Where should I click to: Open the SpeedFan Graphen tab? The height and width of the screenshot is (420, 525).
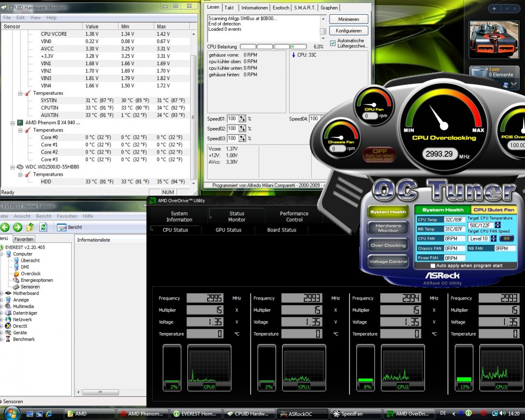click(x=329, y=7)
